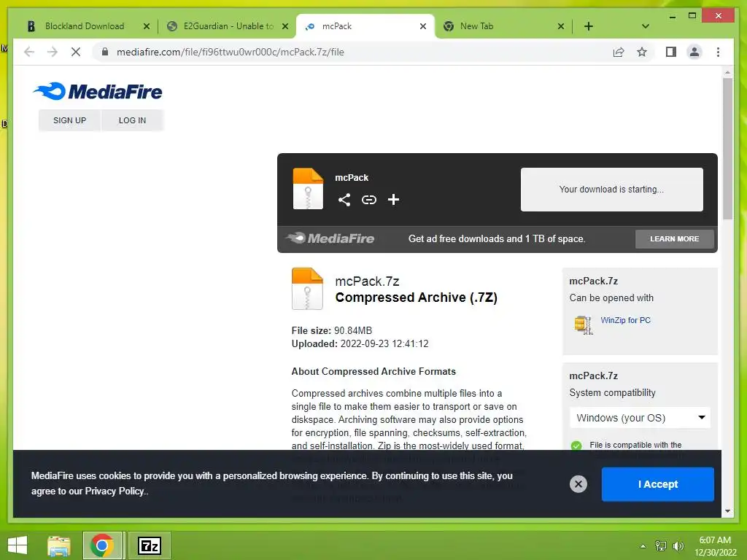Click the archive icon beside mcPack.7z title
Viewport: 747px width, 560px height.
tap(307, 289)
